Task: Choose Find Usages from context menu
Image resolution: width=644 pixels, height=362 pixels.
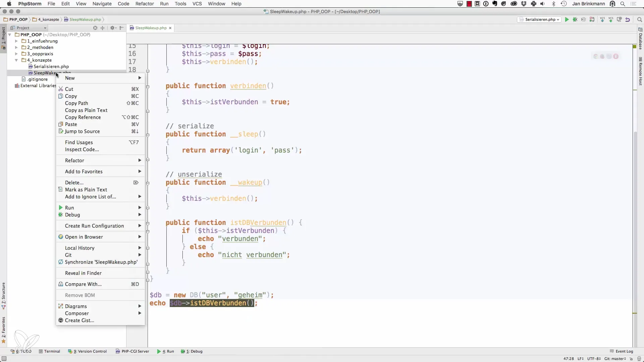Action: [x=100, y=142]
